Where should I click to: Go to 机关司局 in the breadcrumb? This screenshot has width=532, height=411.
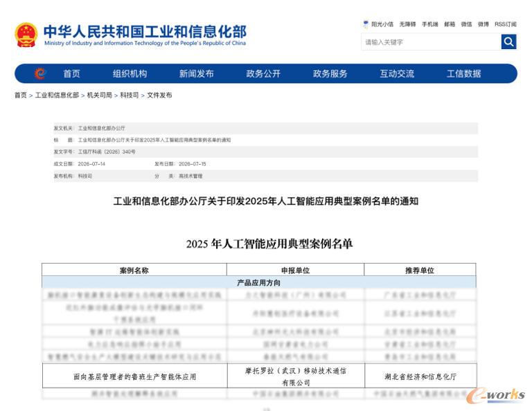coord(100,95)
